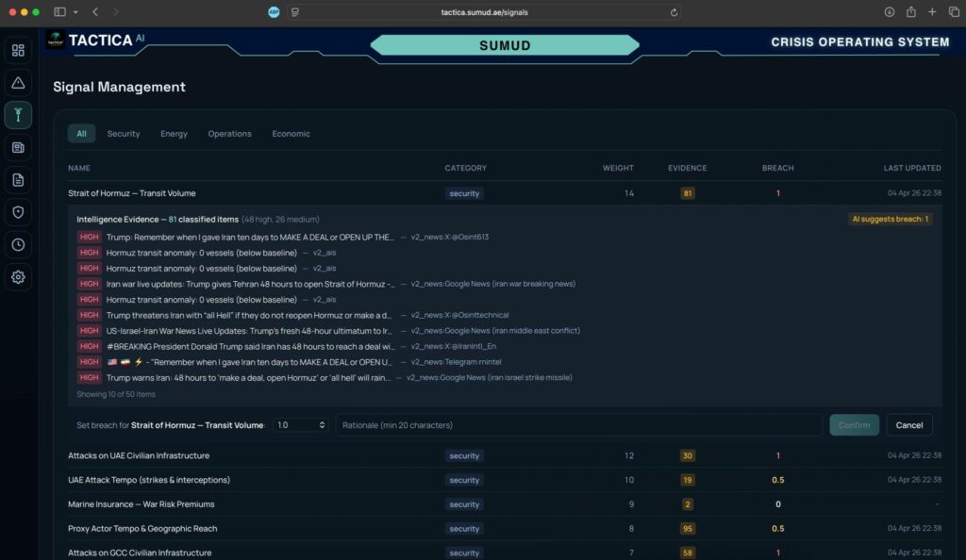Switch to the Operations filter tab
966x560 pixels.
coord(230,134)
